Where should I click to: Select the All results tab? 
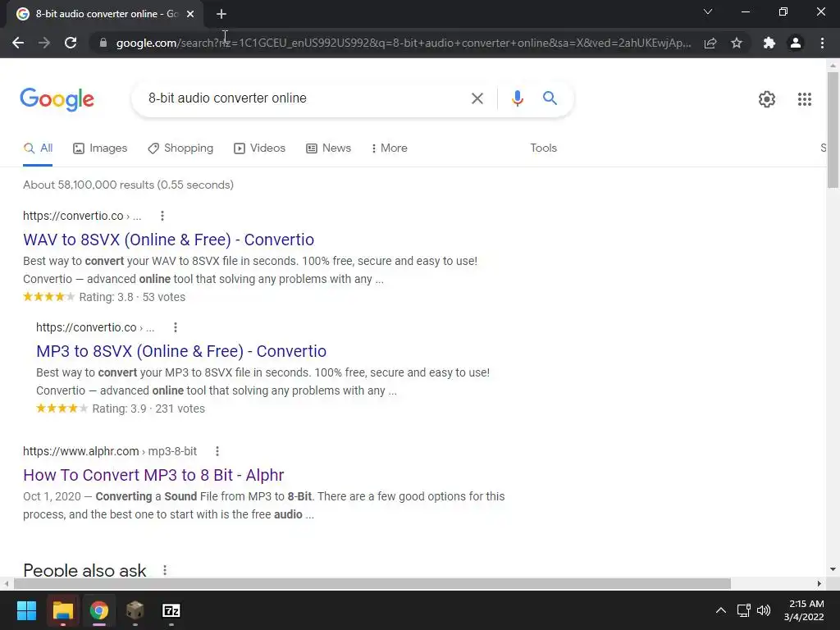[x=38, y=148]
